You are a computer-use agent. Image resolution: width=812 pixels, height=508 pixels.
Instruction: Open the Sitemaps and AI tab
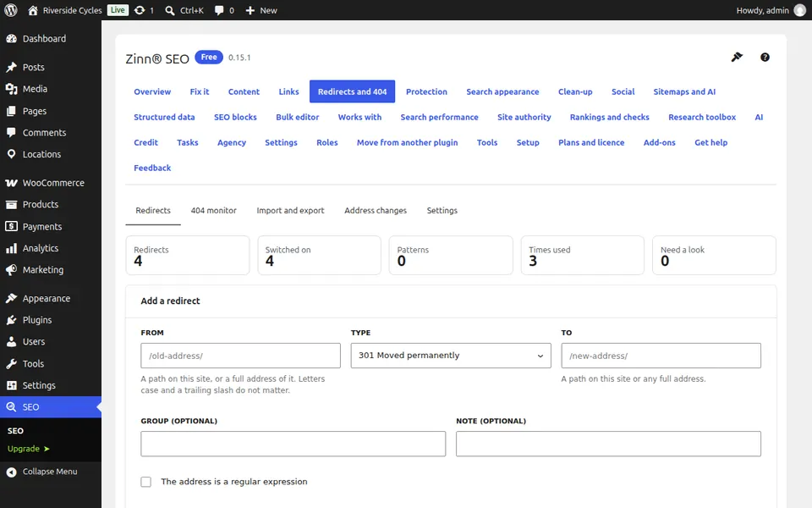(684, 91)
